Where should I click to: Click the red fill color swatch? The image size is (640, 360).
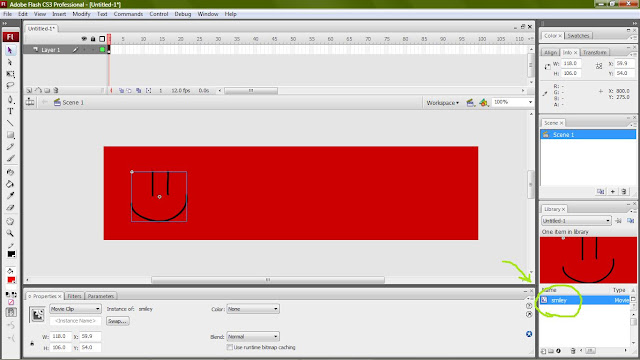point(11,280)
